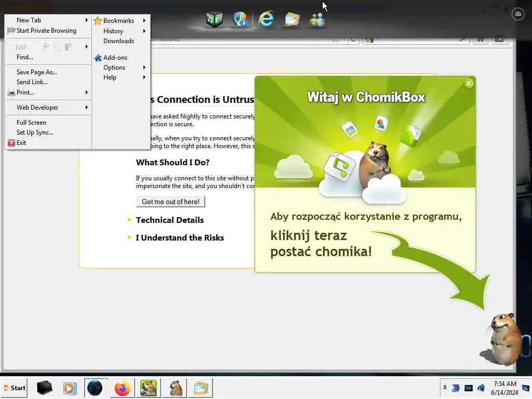Open the Windows Live Messenger people icon in the dock
Image resolution: width=532 pixels, height=399 pixels.
coord(317,20)
